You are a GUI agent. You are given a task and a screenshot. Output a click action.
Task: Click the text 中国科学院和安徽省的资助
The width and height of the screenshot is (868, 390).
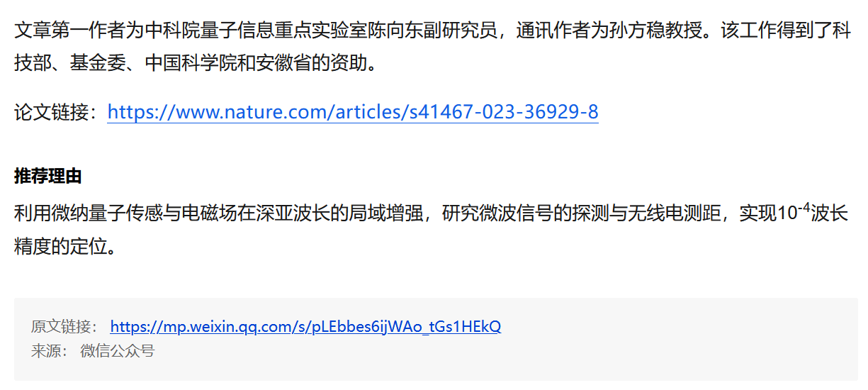point(257,64)
